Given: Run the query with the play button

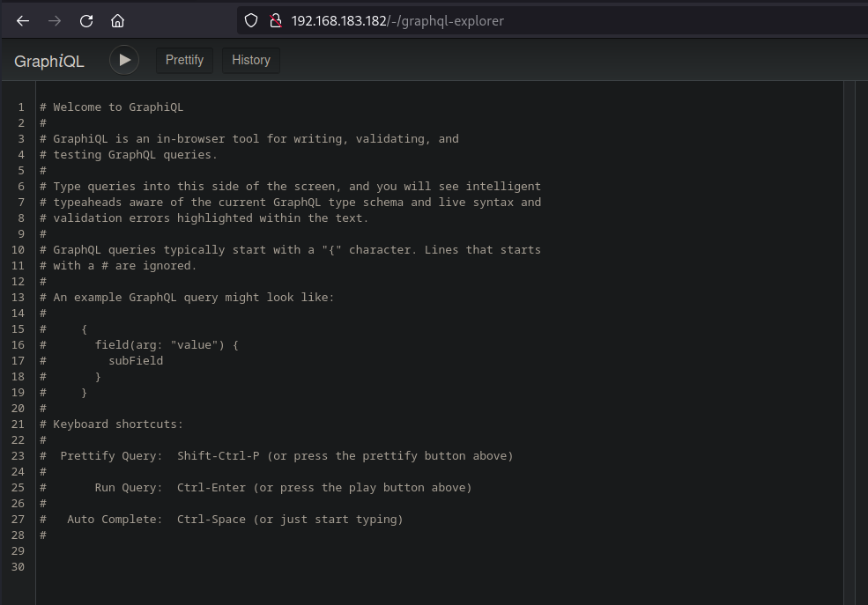Looking at the screenshot, I should click(124, 60).
